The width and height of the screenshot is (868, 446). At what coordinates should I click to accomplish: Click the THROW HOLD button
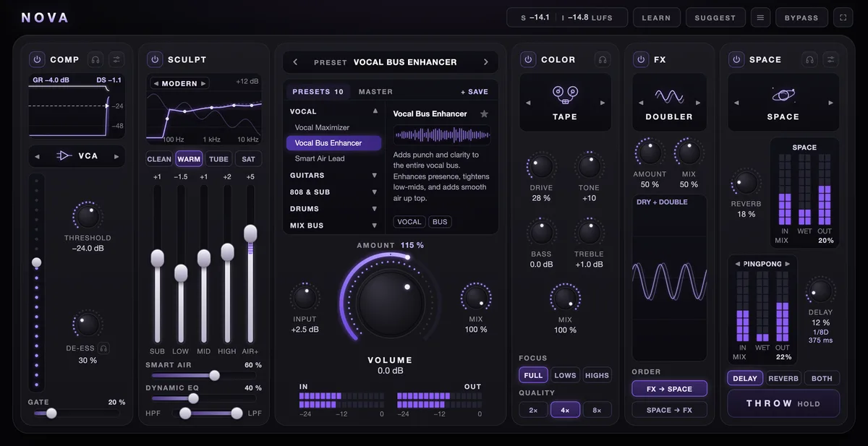pyautogui.click(x=783, y=403)
